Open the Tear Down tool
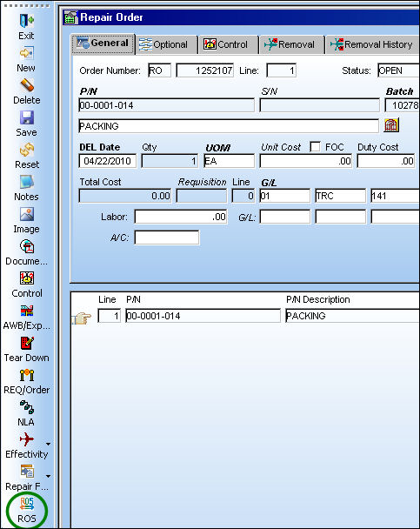The width and height of the screenshot is (420, 529). point(26,344)
